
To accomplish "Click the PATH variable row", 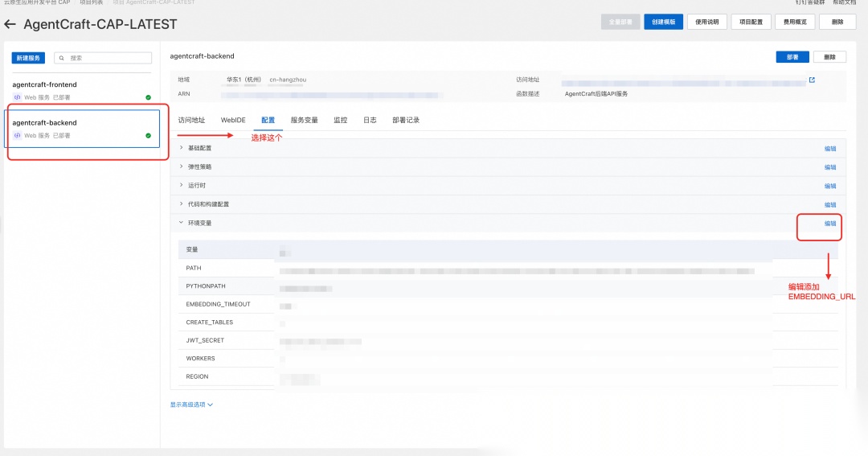I will click(508, 268).
